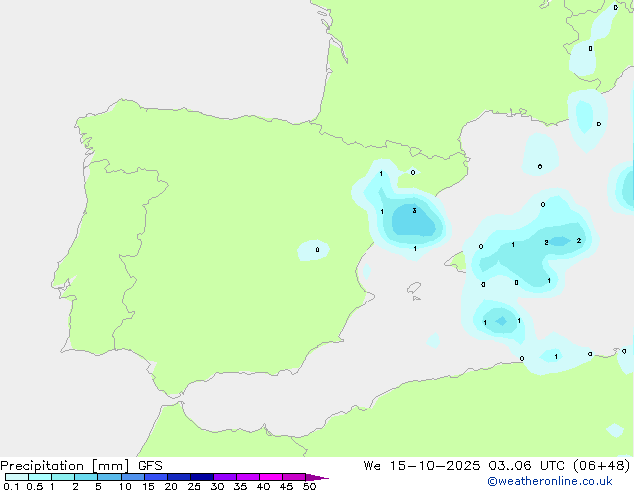Click the 'Precipitation [mm] GFS' title text

point(81,466)
